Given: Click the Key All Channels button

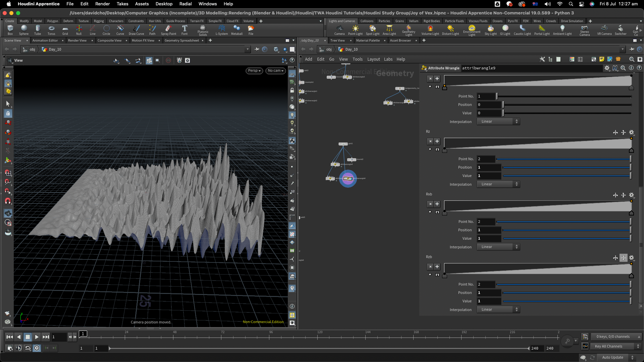Looking at the screenshot, I should point(608,346).
